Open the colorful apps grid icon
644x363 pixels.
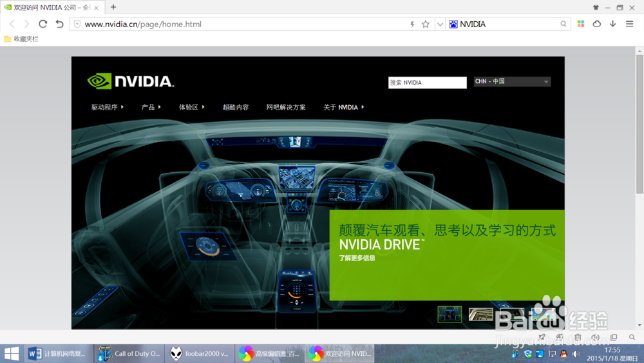[x=581, y=24]
